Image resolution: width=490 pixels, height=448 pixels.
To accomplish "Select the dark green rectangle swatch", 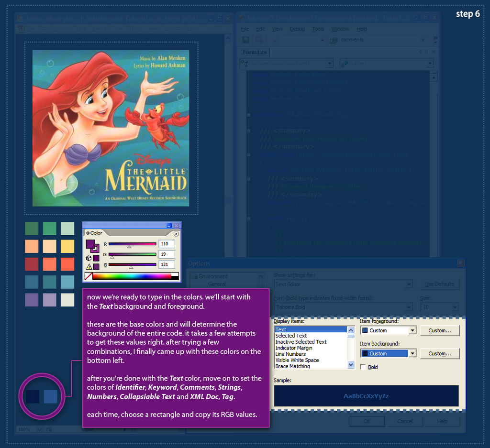I will tap(32, 229).
